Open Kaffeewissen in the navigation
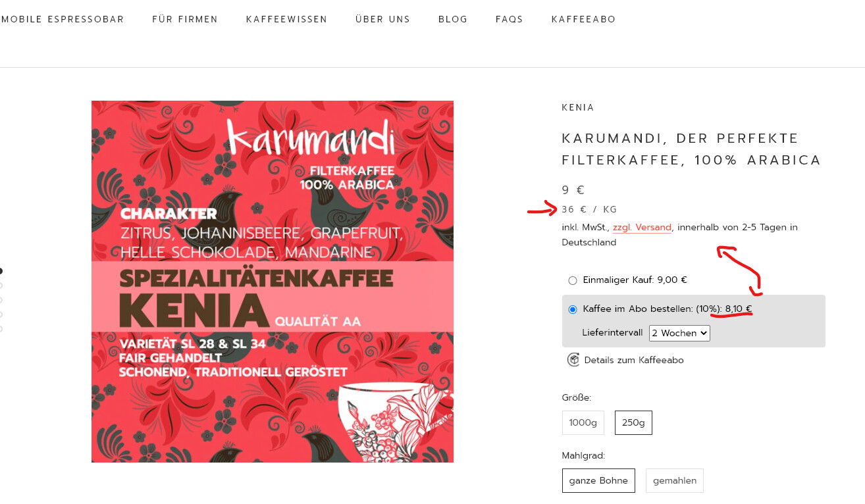Image resolution: width=865 pixels, height=504 pixels. (286, 19)
